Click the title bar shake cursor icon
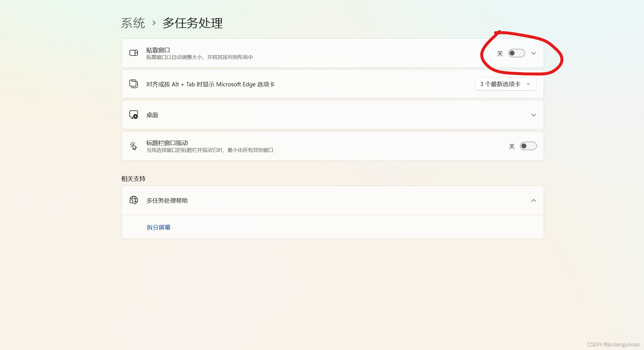The image size is (644, 350). click(x=134, y=146)
